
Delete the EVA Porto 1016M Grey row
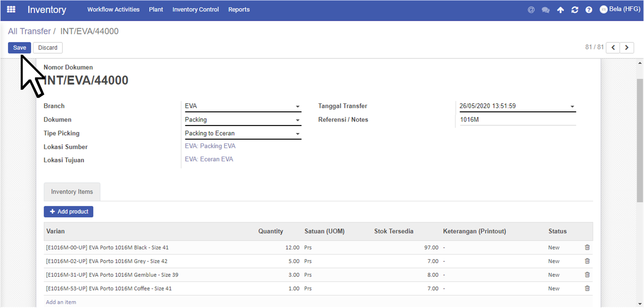tap(587, 261)
